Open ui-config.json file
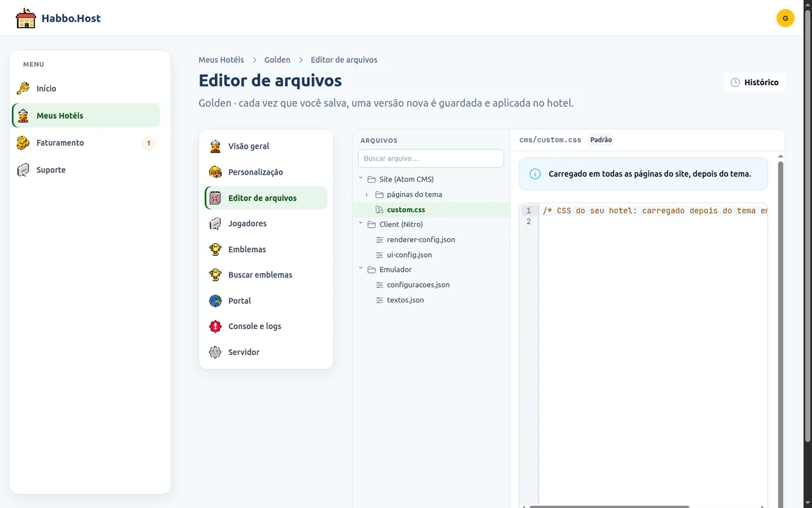812x508 pixels. click(431, 255)
